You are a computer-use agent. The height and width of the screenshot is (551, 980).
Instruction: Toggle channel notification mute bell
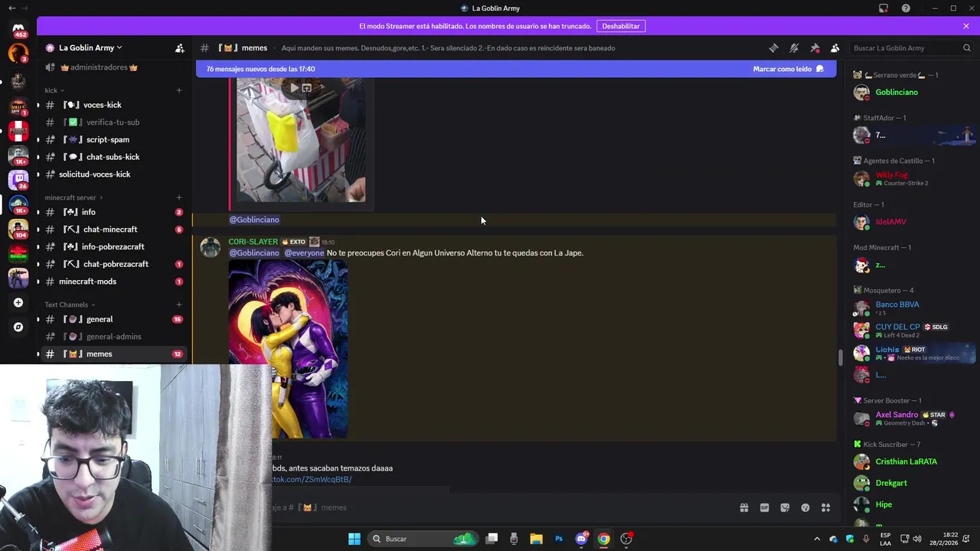click(x=794, y=47)
